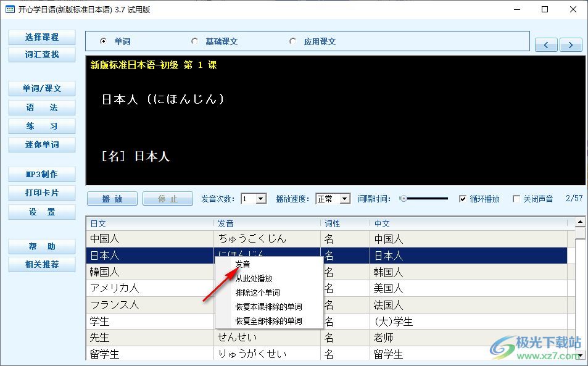
Task: Click the 2/57 progress counter
Action: pos(574,198)
